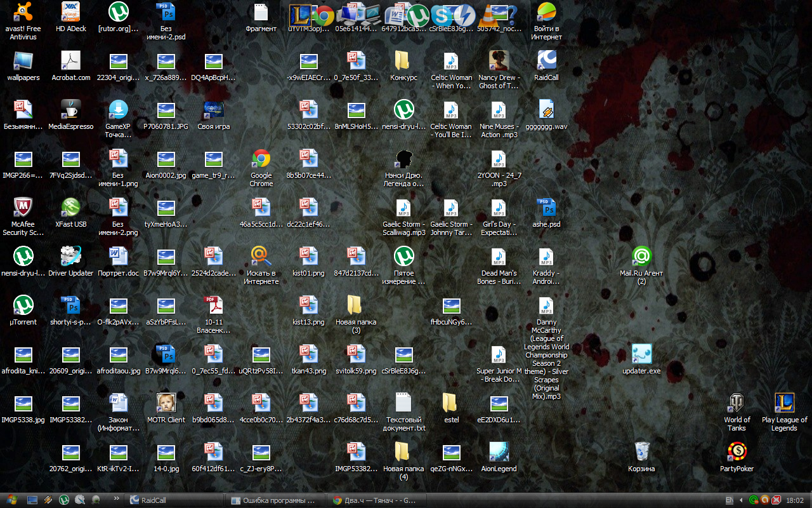812x508 pixels.
Task: Click the Windows Start button
Action: tap(11, 500)
